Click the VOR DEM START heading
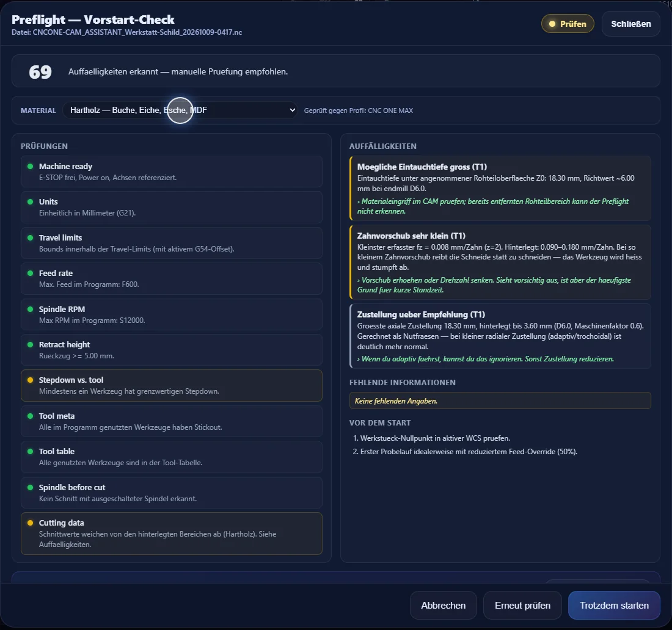The height and width of the screenshot is (630, 672). [380, 422]
